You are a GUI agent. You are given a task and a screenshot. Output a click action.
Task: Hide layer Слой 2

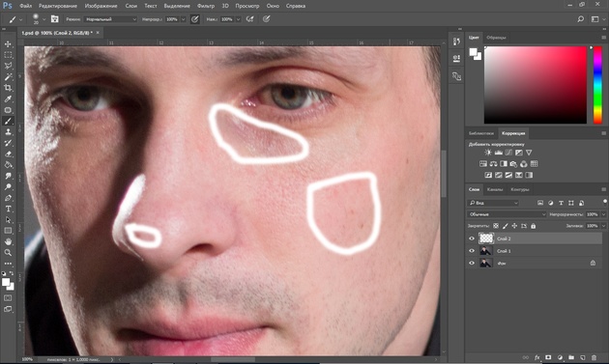pyautogui.click(x=472, y=238)
